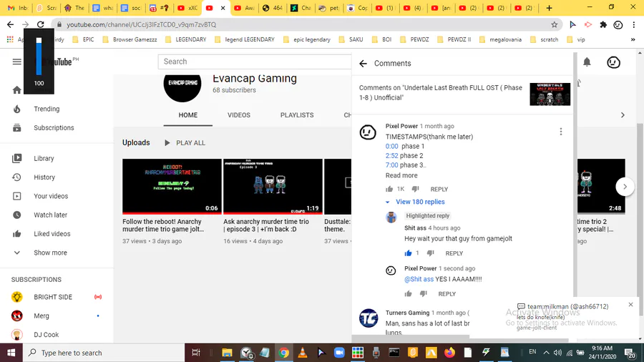Reply to the highlighted gamejolt reply

(454, 254)
